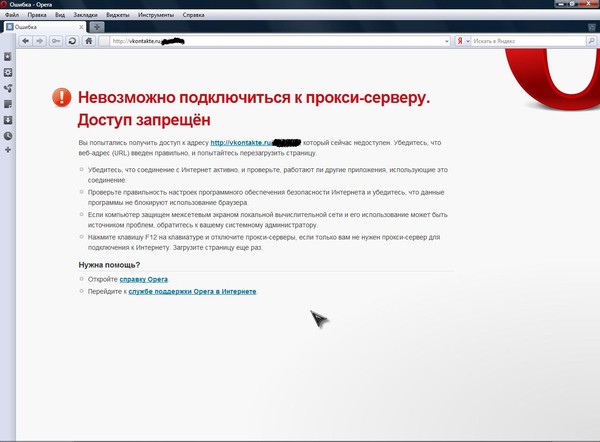Open the Инструменты menu
This screenshot has width=600, height=442.
156,15
